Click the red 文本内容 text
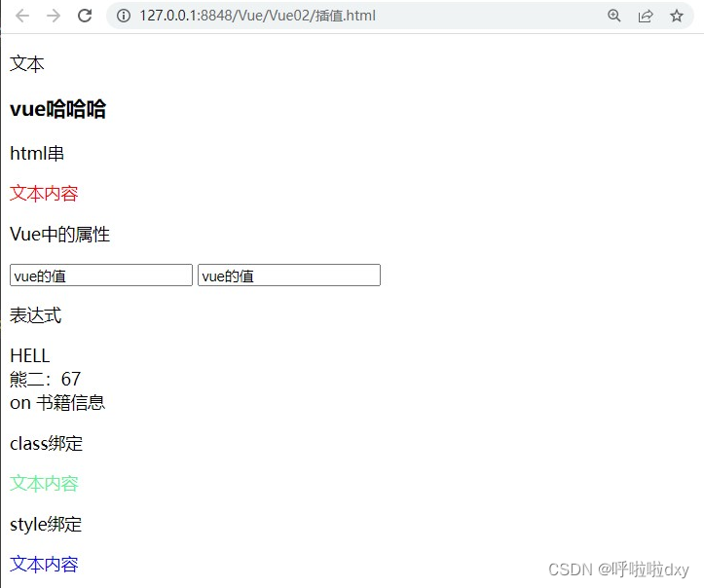The width and height of the screenshot is (704, 588). pos(44,194)
